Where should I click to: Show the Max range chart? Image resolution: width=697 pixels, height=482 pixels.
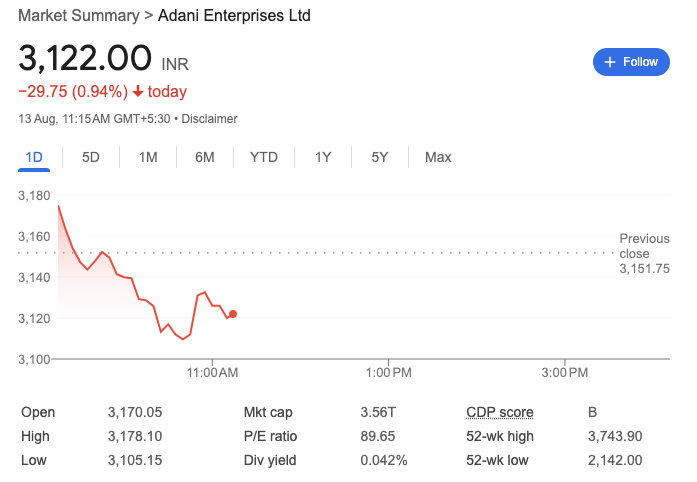pos(438,157)
